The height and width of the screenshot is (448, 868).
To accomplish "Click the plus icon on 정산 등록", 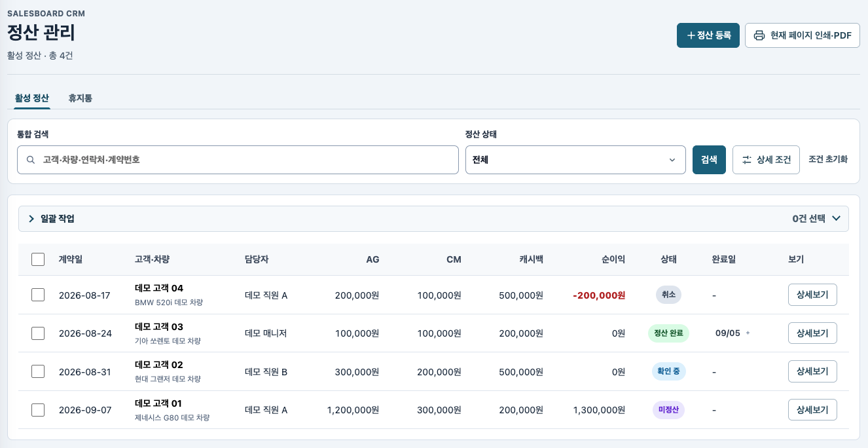I will pyautogui.click(x=691, y=35).
